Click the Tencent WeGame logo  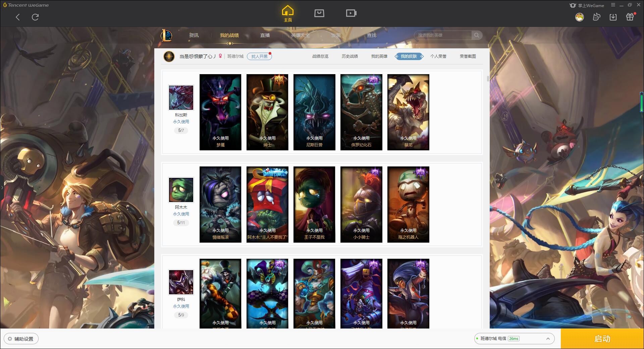pyautogui.click(x=26, y=5)
